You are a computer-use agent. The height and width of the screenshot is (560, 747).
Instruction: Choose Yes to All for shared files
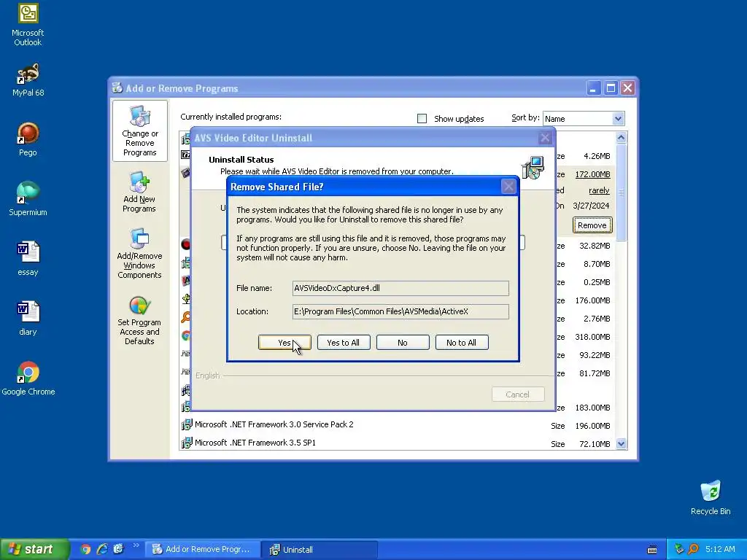(x=344, y=343)
